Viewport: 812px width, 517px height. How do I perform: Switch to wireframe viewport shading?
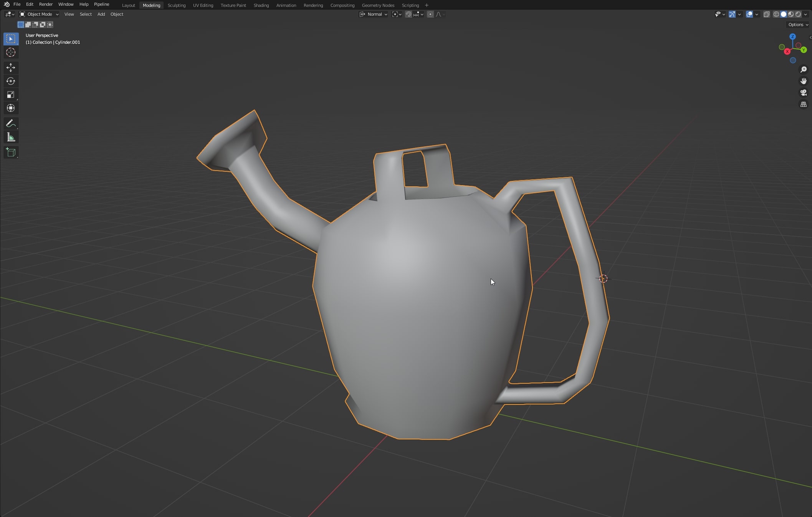point(776,14)
